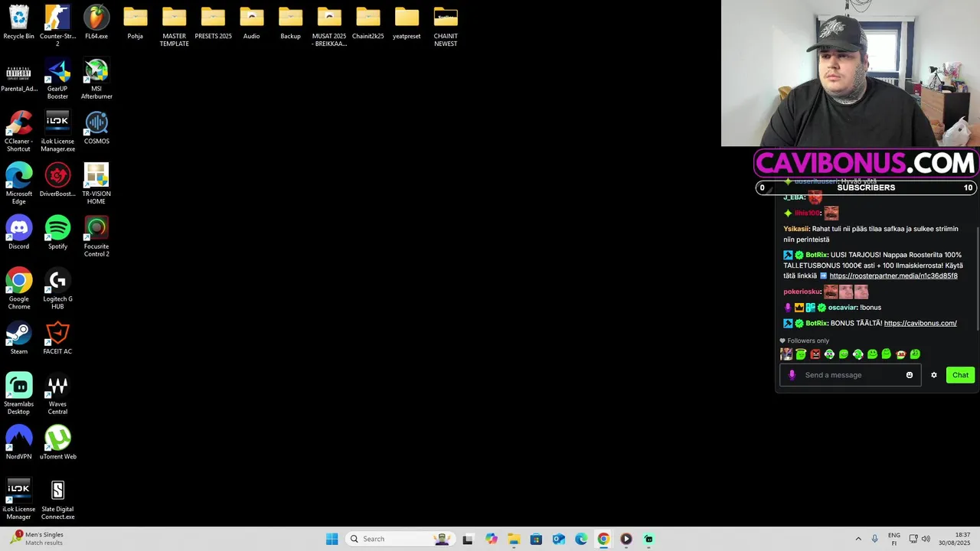Viewport: 980px width, 551px height.
Task: Open Logitech G HUB shortcut
Action: point(57,289)
